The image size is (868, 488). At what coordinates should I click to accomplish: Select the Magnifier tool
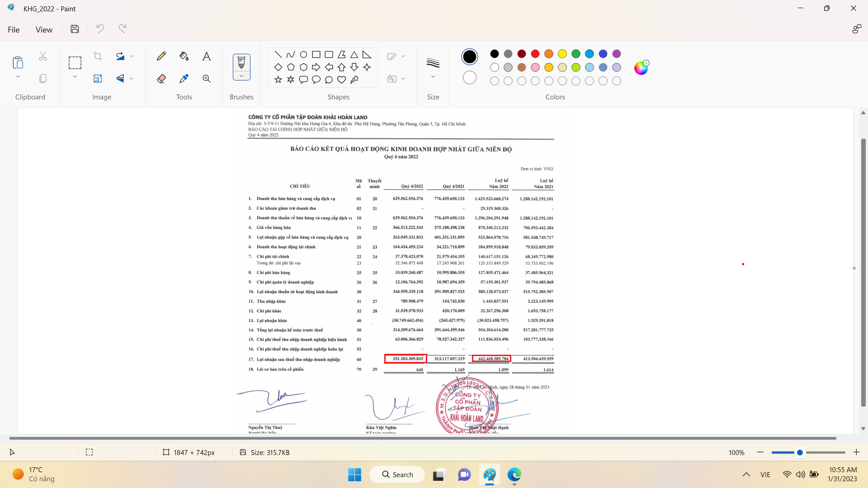point(207,79)
